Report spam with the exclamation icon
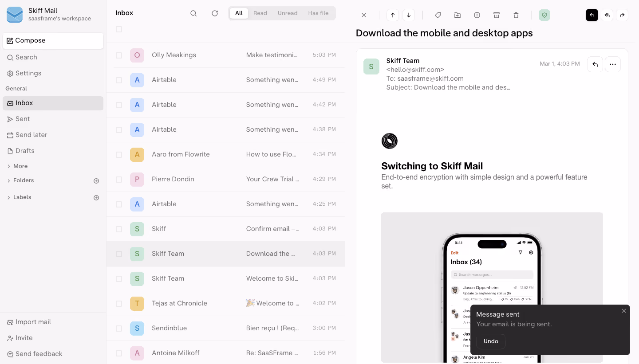The width and height of the screenshot is (639, 364). [x=477, y=15]
